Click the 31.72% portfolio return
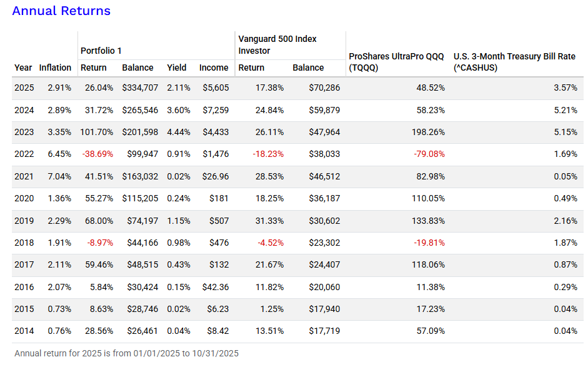588x367 pixels. click(99, 110)
